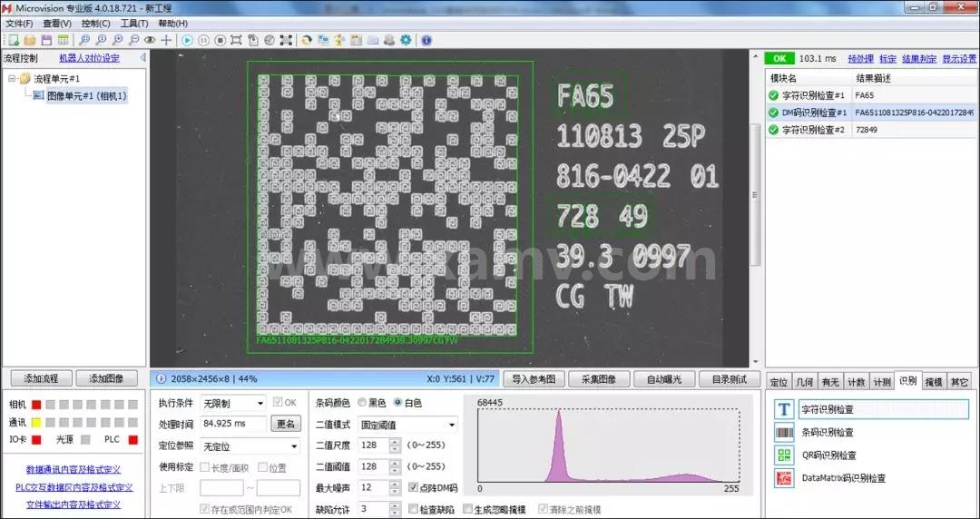This screenshot has height=519, width=980.
Task: Open the 文件(F) menu
Action: 19,24
